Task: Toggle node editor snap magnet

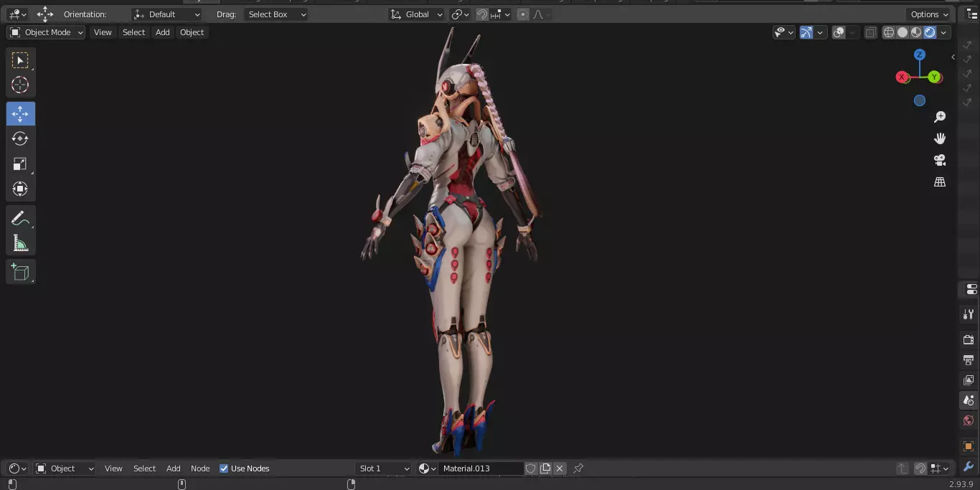Action: [920, 468]
